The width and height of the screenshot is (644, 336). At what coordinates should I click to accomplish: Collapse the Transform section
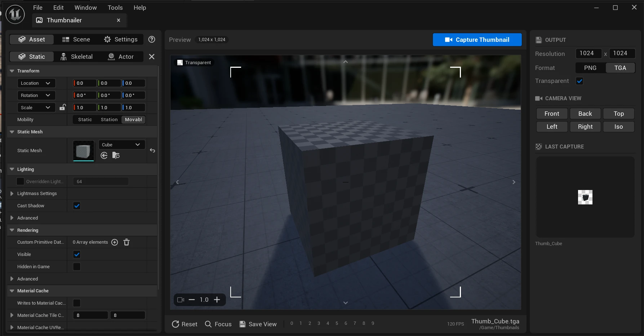12,71
